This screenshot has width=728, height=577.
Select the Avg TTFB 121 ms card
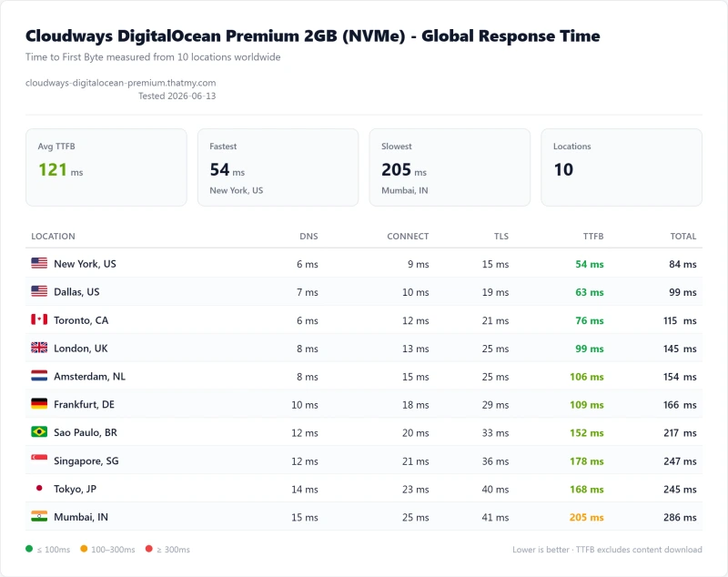(x=106, y=167)
